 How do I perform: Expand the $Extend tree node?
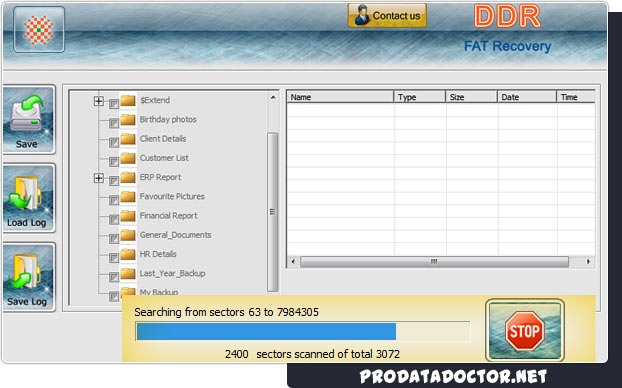(99, 101)
